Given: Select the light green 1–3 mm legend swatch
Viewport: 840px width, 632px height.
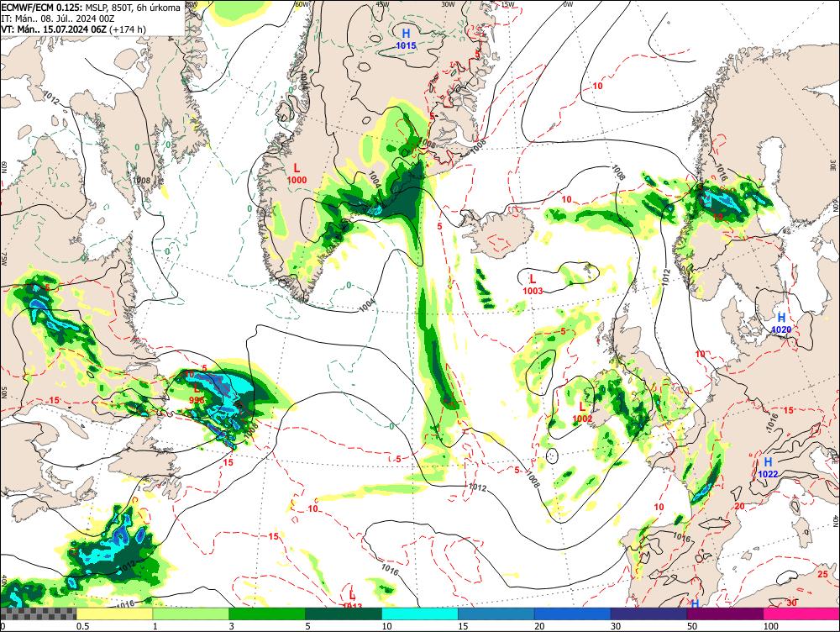Looking at the screenshot, I should click(x=191, y=614).
